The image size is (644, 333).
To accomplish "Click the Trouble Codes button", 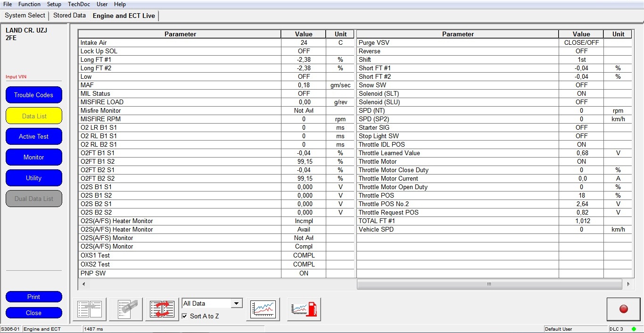I will [x=33, y=95].
